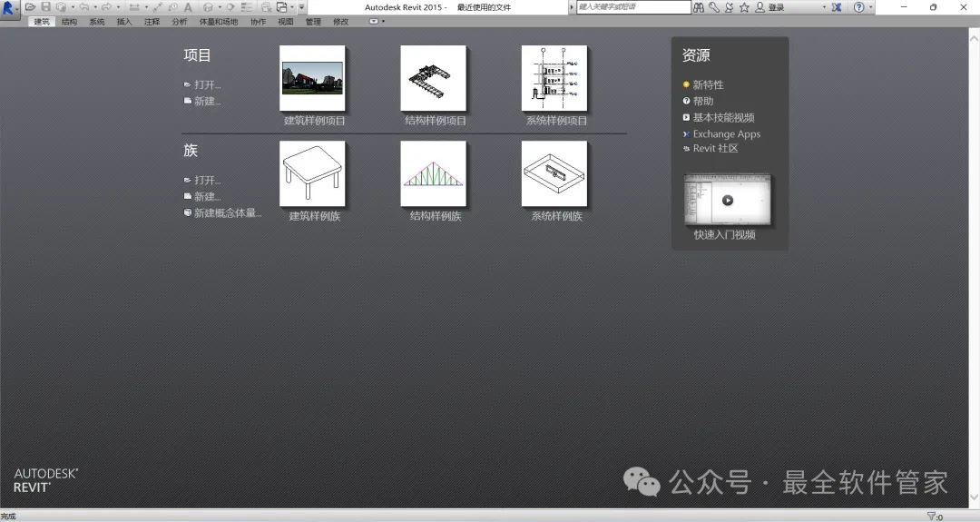Select the 插入 ribbon tab

tap(124, 21)
